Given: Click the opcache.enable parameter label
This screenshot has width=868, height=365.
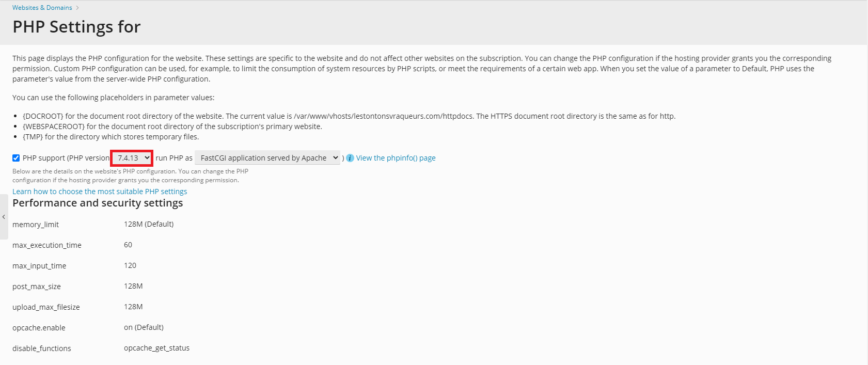Looking at the screenshot, I should tap(39, 328).
